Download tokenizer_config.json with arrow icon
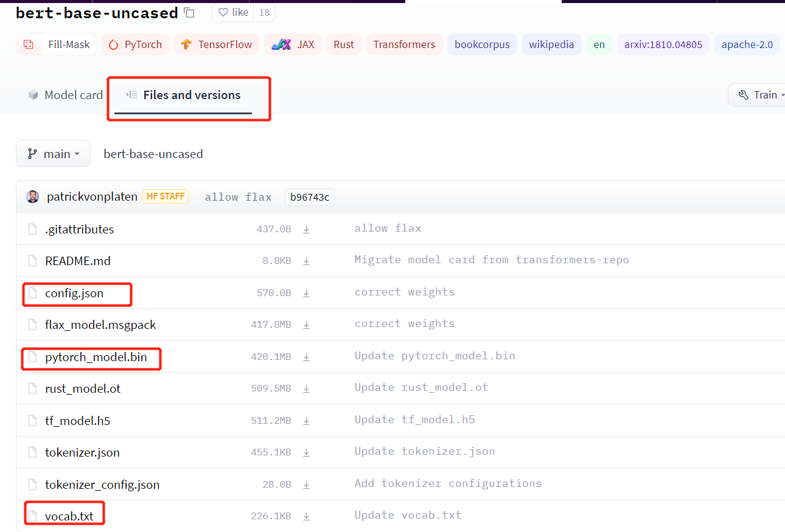Image resolution: width=785 pixels, height=532 pixels. pyautogui.click(x=307, y=485)
